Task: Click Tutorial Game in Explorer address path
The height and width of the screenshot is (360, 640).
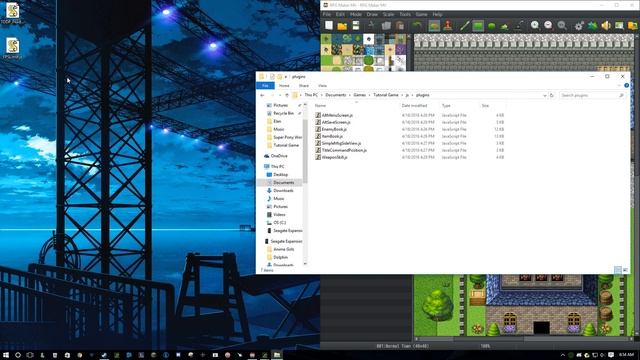Action: 386,95
